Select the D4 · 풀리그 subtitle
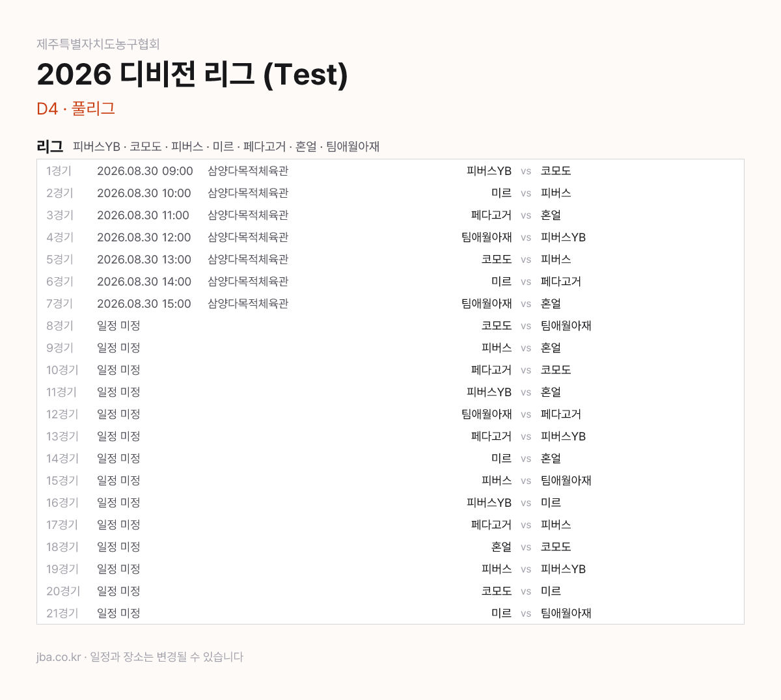Viewport: 781px width, 700px height. (76, 109)
